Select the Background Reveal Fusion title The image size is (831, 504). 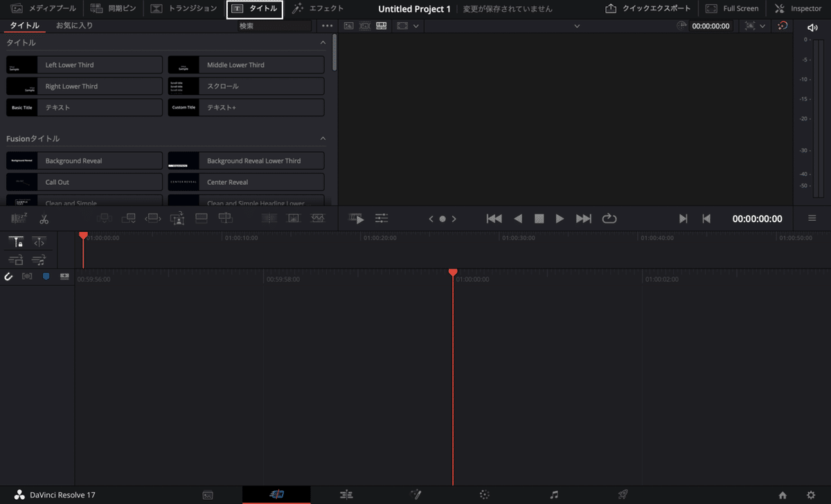tap(84, 161)
